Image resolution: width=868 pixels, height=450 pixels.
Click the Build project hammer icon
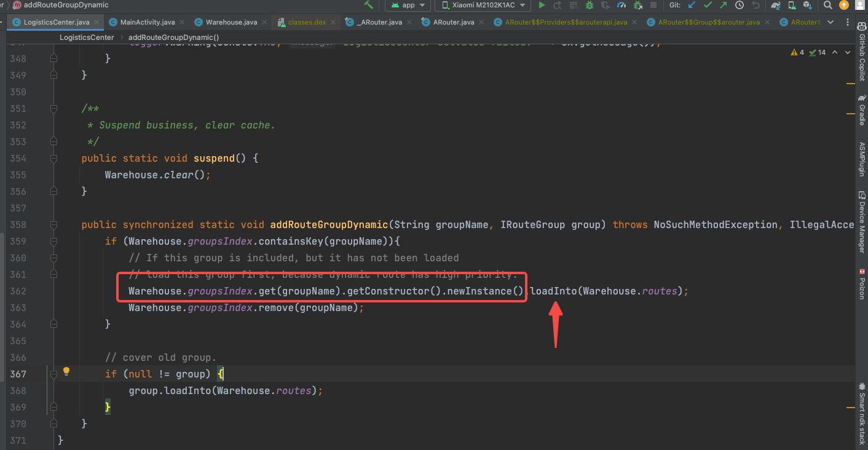pyautogui.click(x=368, y=5)
